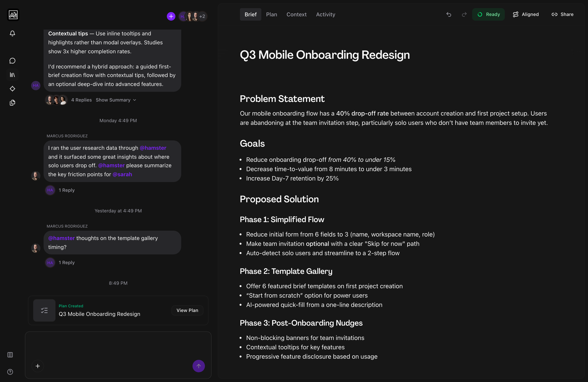Expand the 4 Replies thread
Viewport: 588px width, 382px height.
81,100
